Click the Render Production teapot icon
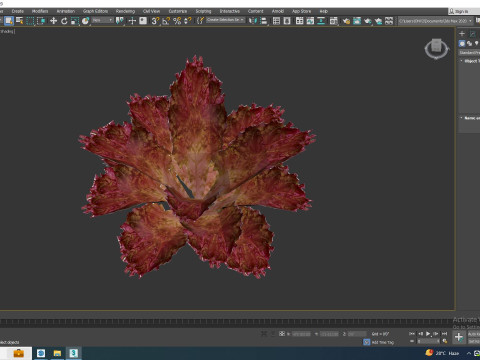Screen dimensions: 480x360 click(368, 21)
